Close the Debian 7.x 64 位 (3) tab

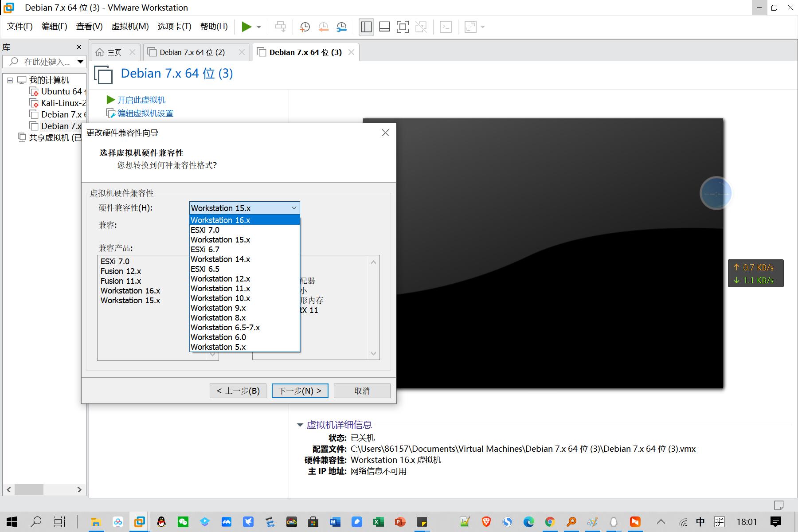click(x=351, y=52)
